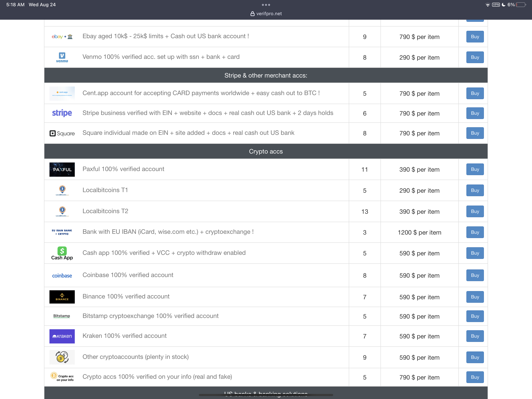Click the 'Stripe & other merchant accs' header
The image size is (532, 399).
point(266,75)
